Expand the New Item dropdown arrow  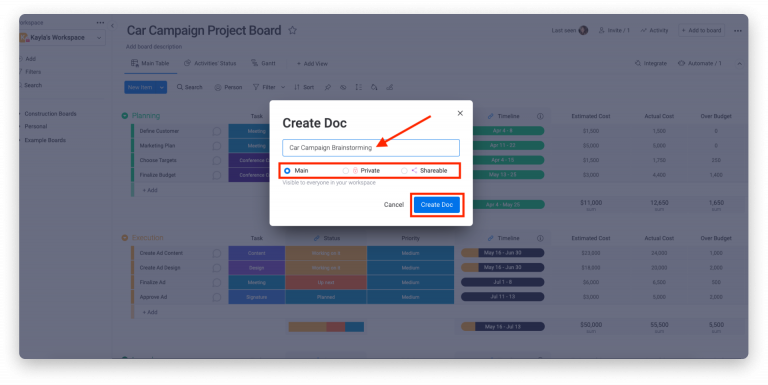pyautogui.click(x=162, y=87)
